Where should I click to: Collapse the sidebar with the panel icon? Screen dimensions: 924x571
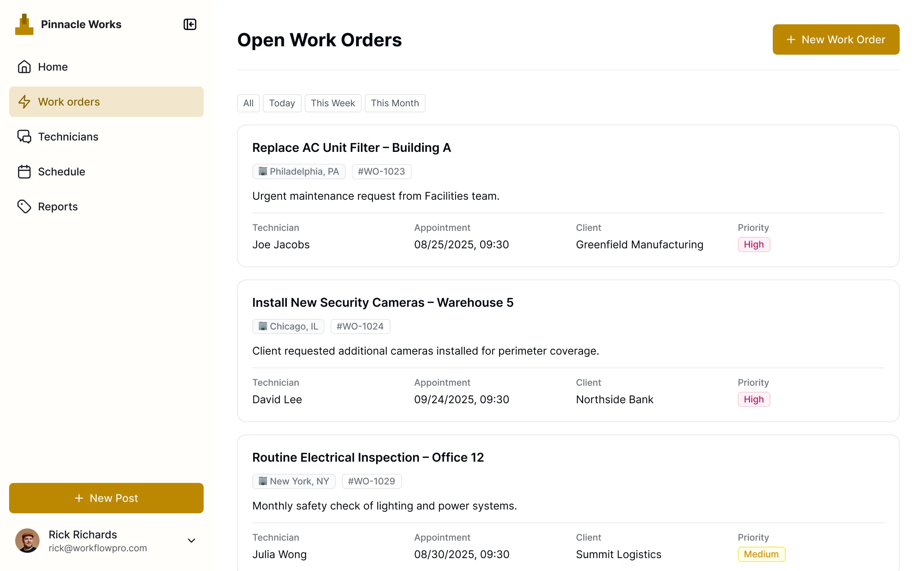click(x=190, y=24)
